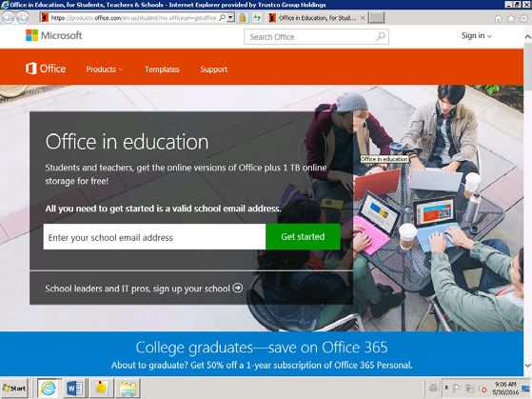The image size is (532, 399).
Task: Click the network tray icon
Action: [x=470, y=389]
